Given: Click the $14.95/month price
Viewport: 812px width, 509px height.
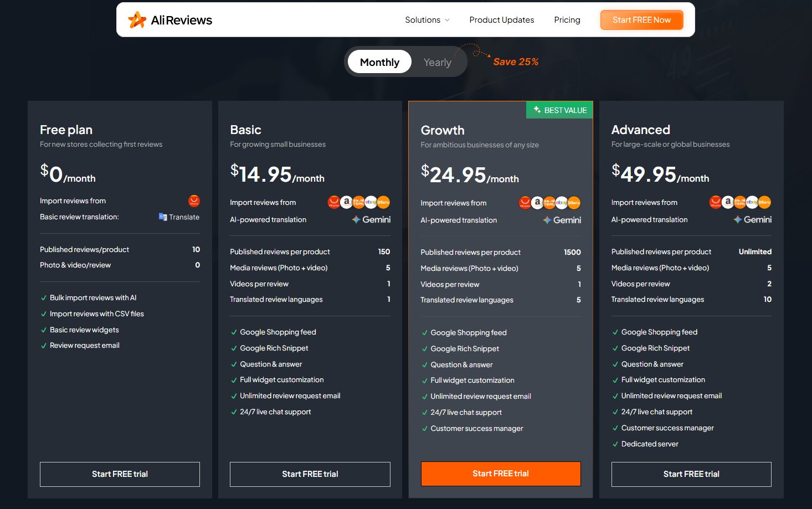Looking at the screenshot, I should coord(277,174).
